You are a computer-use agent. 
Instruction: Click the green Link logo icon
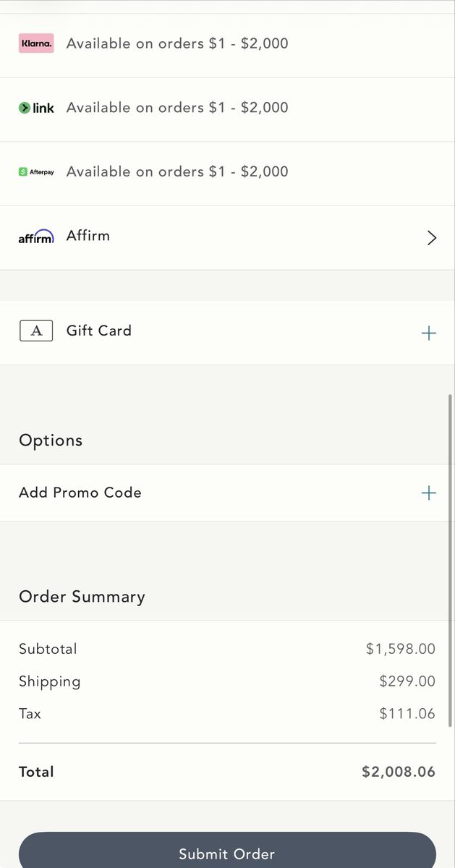click(x=36, y=108)
